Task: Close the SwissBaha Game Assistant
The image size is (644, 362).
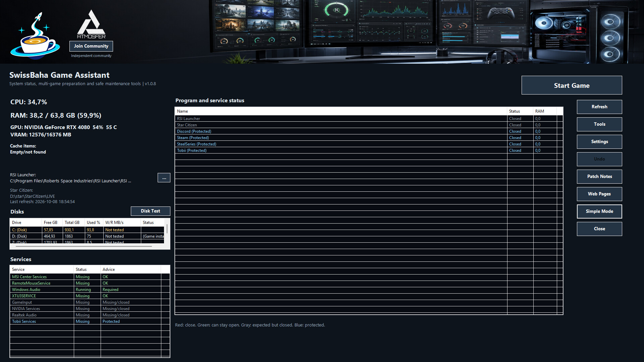Action: pos(599,229)
